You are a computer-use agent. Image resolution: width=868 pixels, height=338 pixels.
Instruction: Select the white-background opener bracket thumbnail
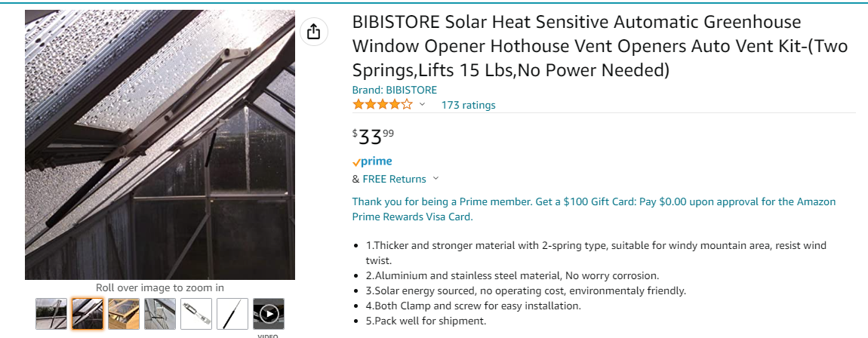(196, 314)
